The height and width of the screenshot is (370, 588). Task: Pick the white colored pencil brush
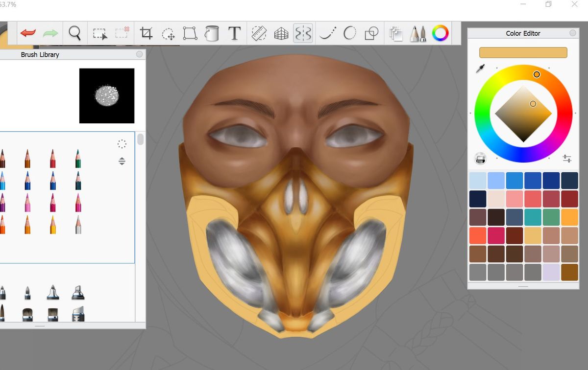77,225
